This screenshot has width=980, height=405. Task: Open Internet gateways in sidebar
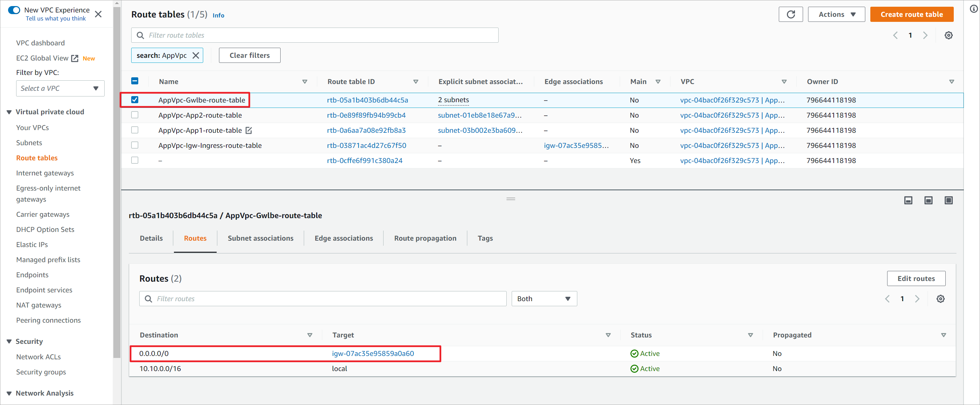(x=45, y=173)
